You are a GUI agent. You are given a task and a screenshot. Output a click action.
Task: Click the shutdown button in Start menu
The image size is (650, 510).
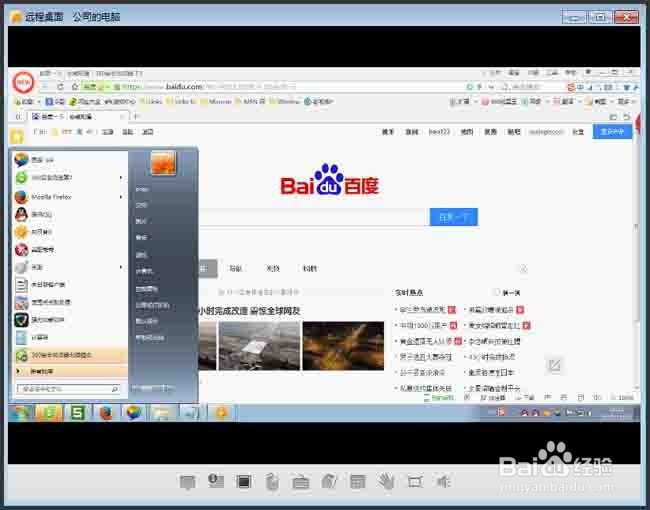click(x=149, y=389)
